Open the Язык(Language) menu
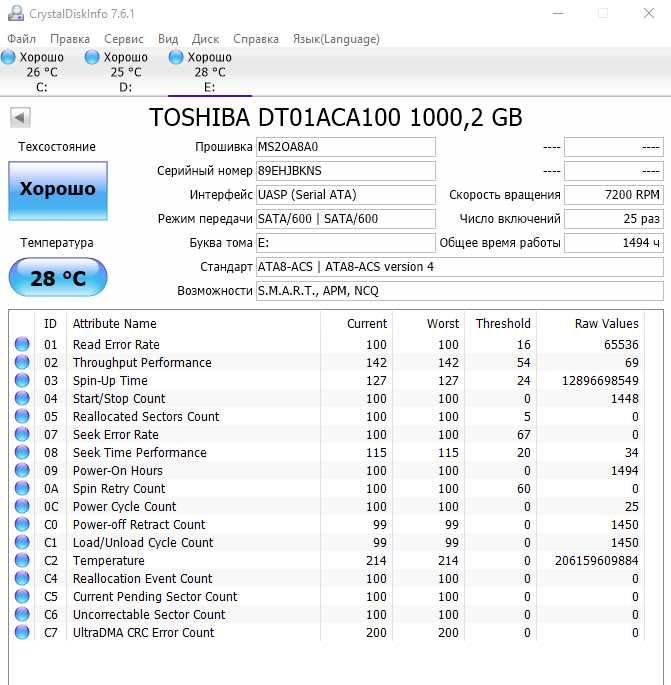671x685 pixels. coord(336,39)
